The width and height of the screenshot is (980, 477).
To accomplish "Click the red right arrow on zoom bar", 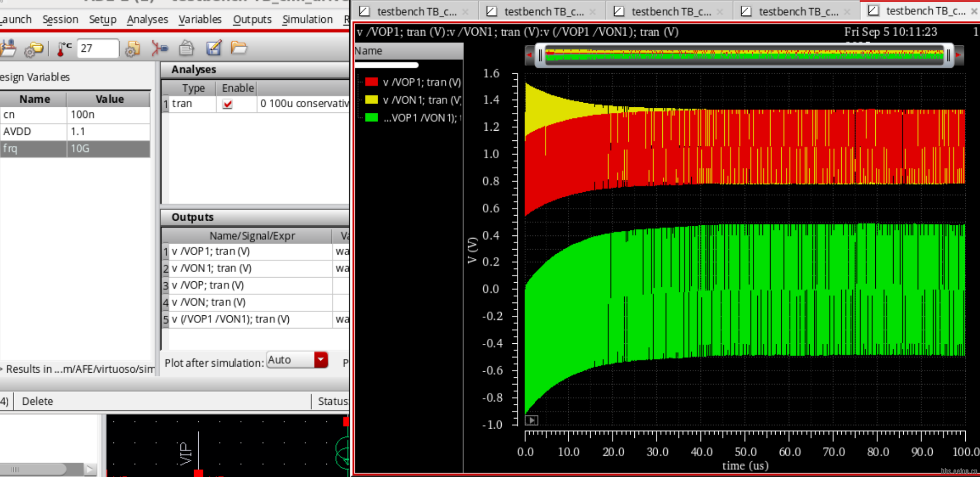I will click(959, 54).
